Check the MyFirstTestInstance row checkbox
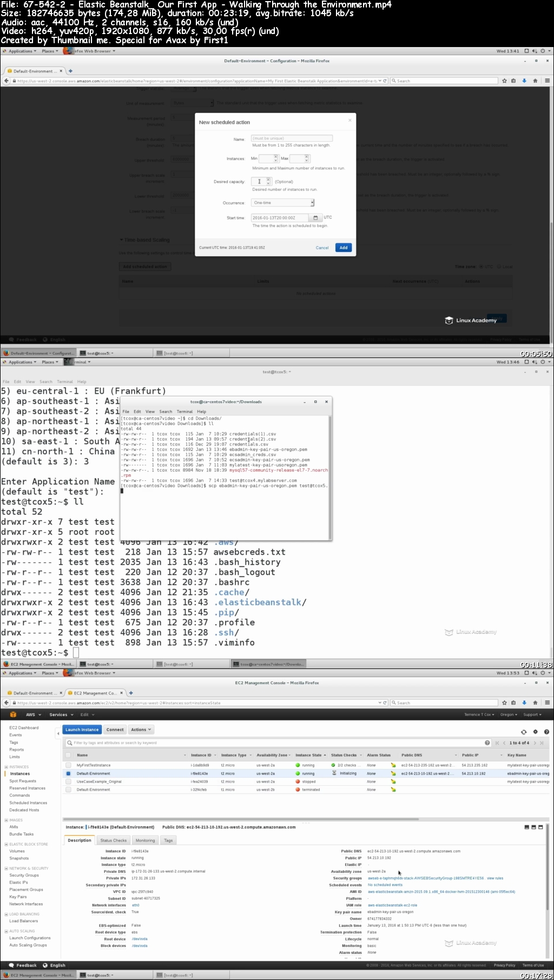Screen dimensions: 554x980 click(68, 765)
